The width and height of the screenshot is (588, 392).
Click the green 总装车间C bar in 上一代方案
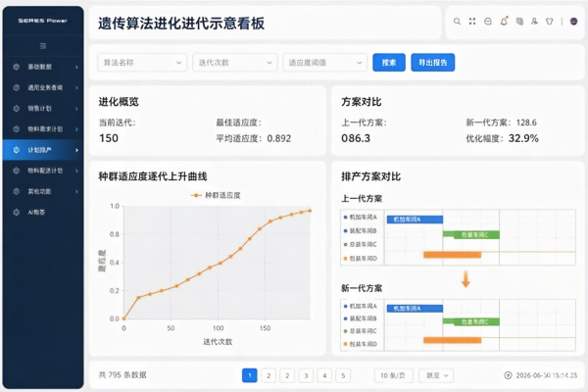click(471, 235)
